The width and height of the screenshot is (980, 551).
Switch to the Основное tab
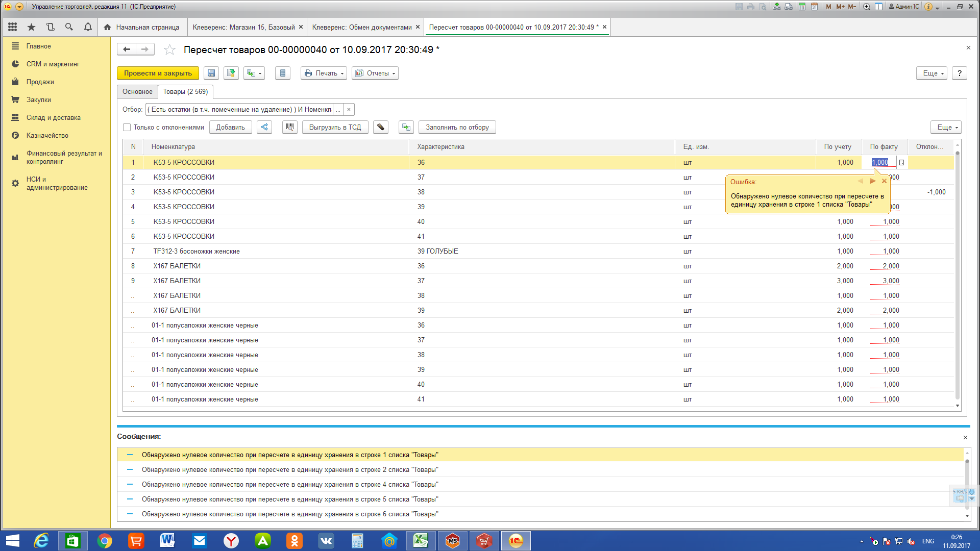point(137,92)
